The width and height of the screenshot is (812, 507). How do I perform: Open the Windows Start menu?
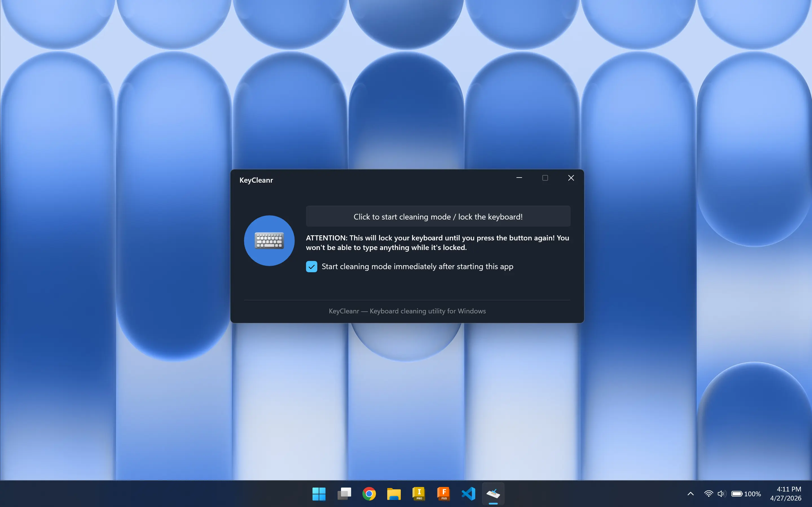click(319, 493)
